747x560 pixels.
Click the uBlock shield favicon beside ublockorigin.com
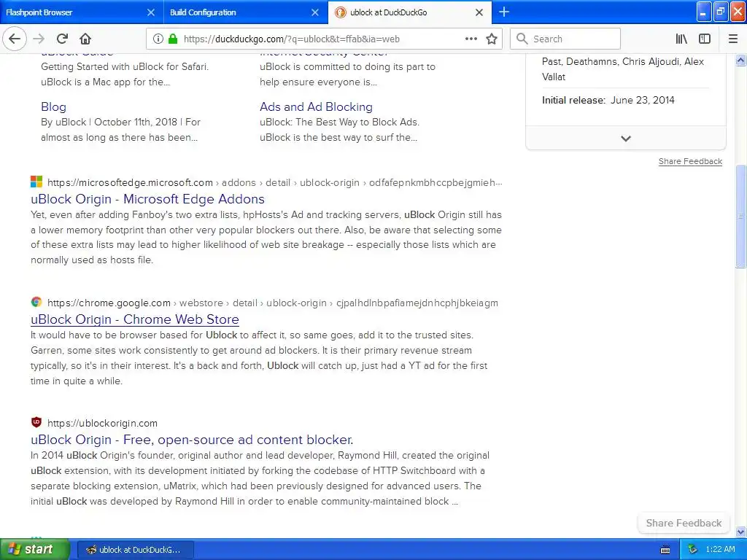[36, 422]
